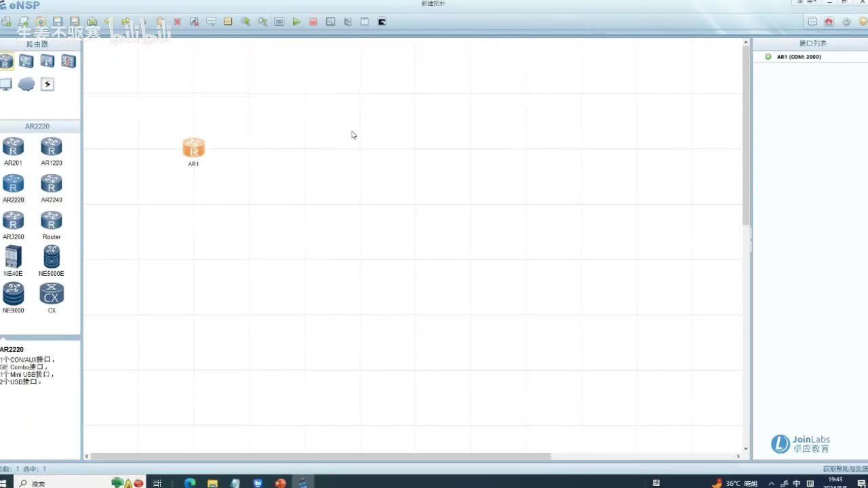Select the router device category icon
Image resolution: width=868 pixels, height=488 pixels.
coord(6,62)
